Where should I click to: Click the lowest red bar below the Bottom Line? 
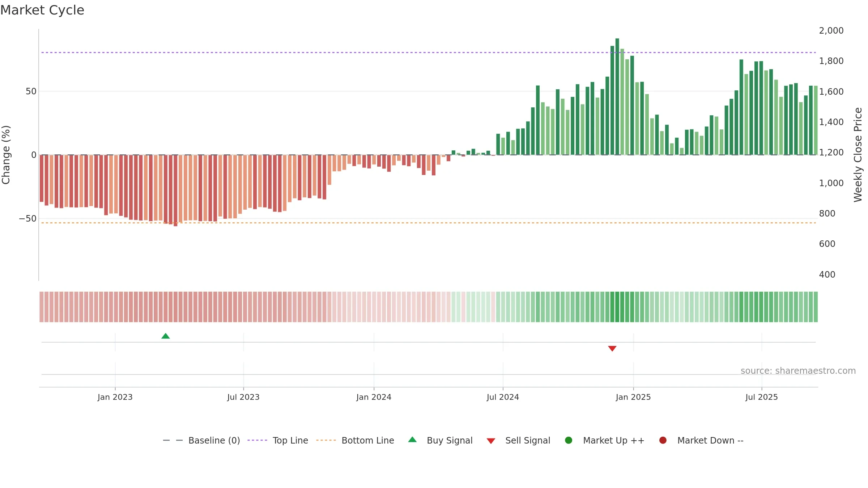(175, 191)
